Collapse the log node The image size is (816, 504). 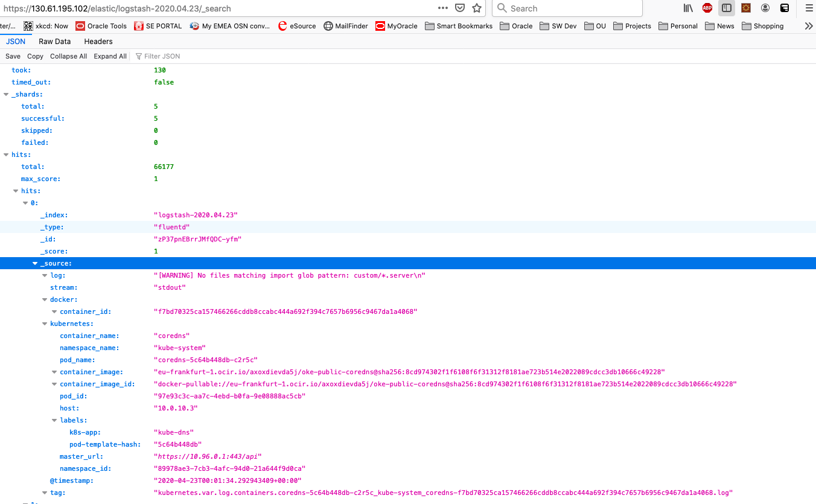tap(45, 276)
